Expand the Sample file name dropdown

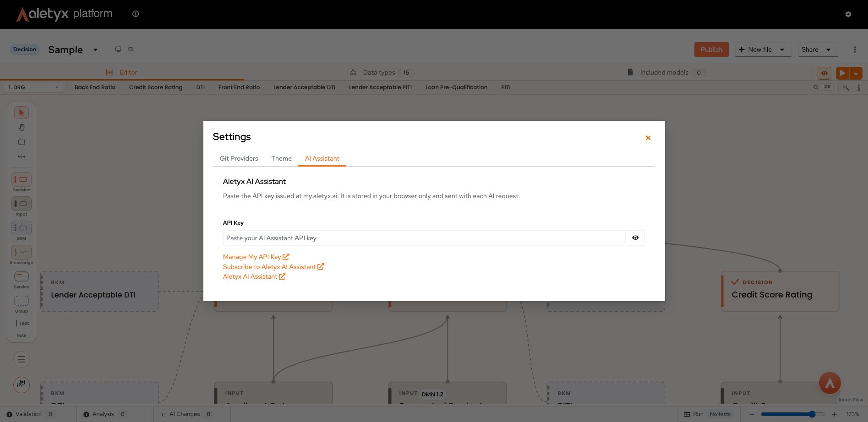(95, 49)
